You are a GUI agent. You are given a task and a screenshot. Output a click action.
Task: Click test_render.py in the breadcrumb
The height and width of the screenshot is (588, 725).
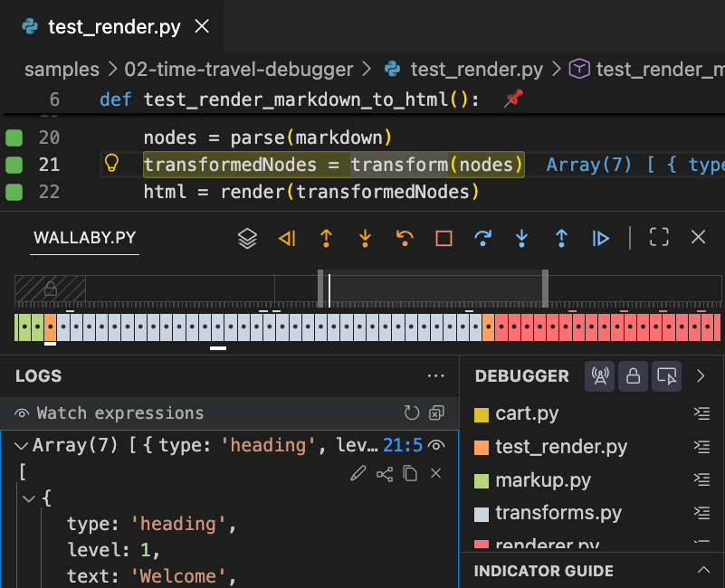(x=476, y=70)
